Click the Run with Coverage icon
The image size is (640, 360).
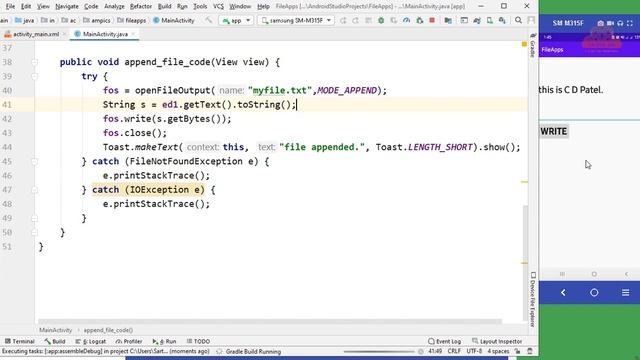point(393,20)
